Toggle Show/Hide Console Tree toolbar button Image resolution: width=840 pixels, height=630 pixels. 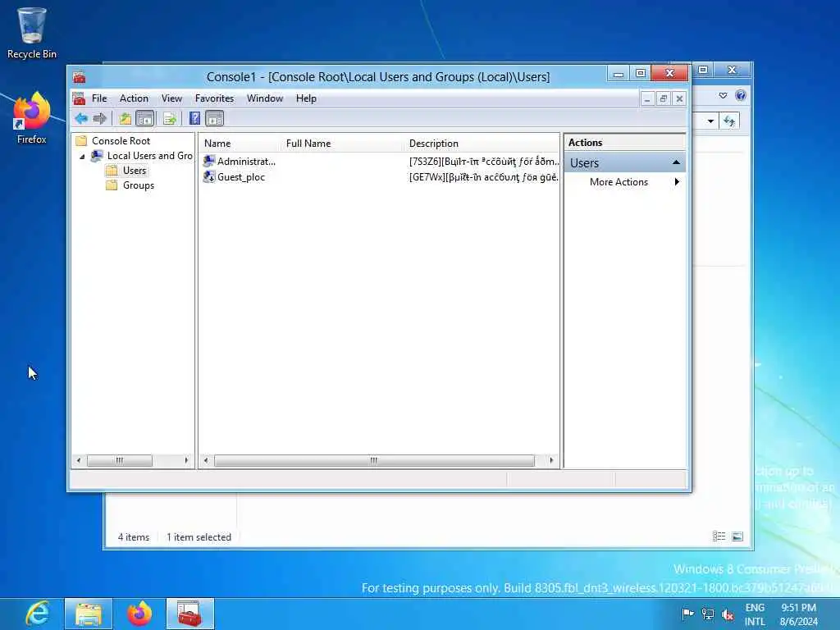point(144,118)
